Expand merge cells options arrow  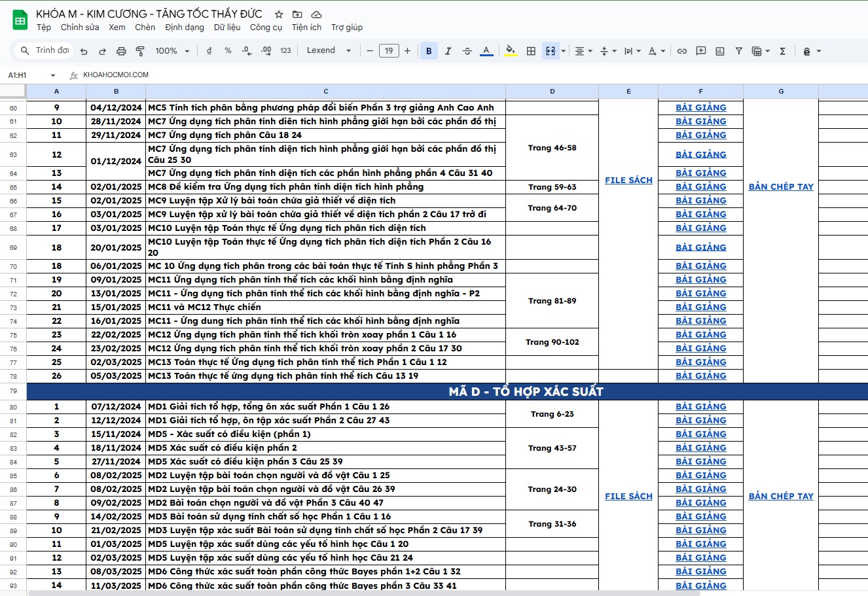pyautogui.click(x=564, y=51)
